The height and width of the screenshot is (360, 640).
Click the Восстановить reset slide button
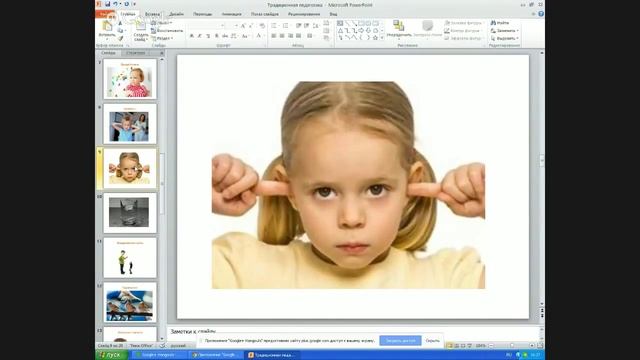[167, 31]
